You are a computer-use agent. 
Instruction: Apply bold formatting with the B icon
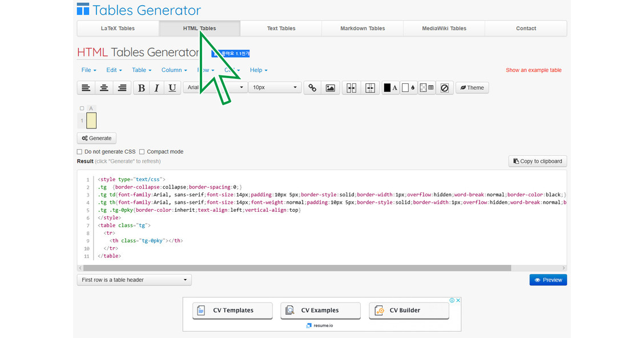tap(141, 88)
